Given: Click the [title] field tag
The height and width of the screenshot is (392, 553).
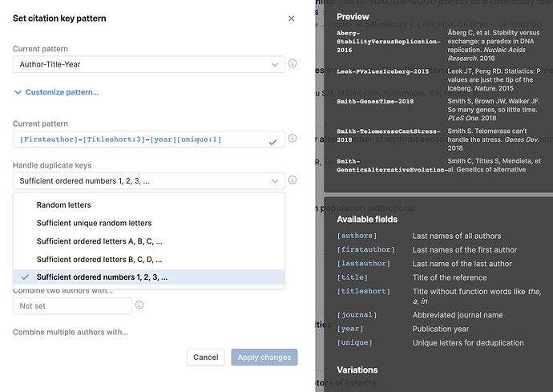Looking at the screenshot, I should tap(353, 277).
